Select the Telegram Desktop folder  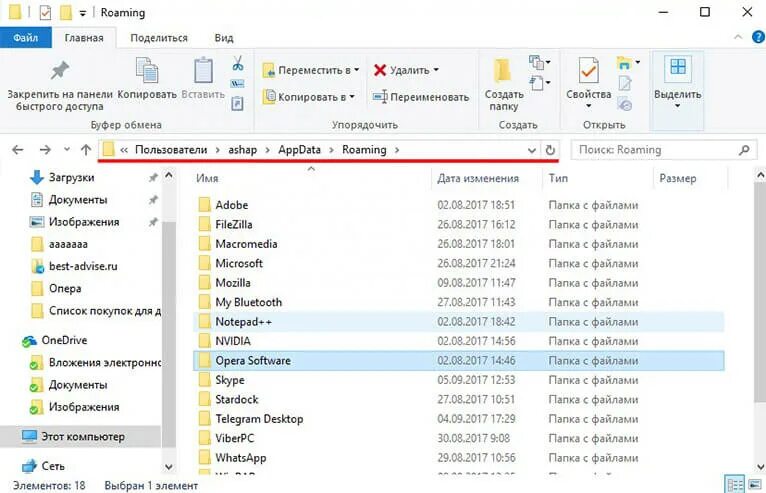click(459, 419)
